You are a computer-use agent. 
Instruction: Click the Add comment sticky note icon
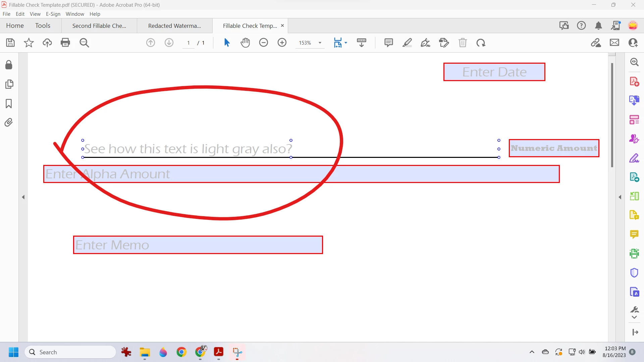pyautogui.click(x=388, y=43)
